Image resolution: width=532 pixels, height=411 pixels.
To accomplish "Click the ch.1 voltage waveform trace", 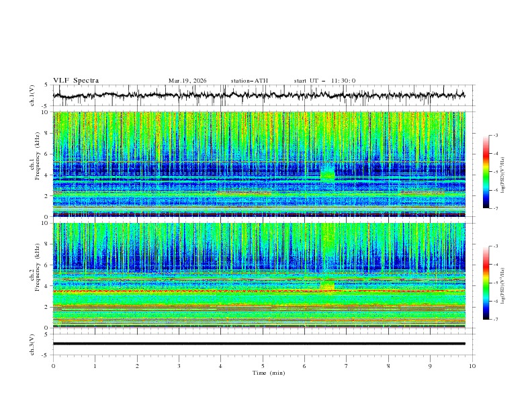I will pos(259,95).
